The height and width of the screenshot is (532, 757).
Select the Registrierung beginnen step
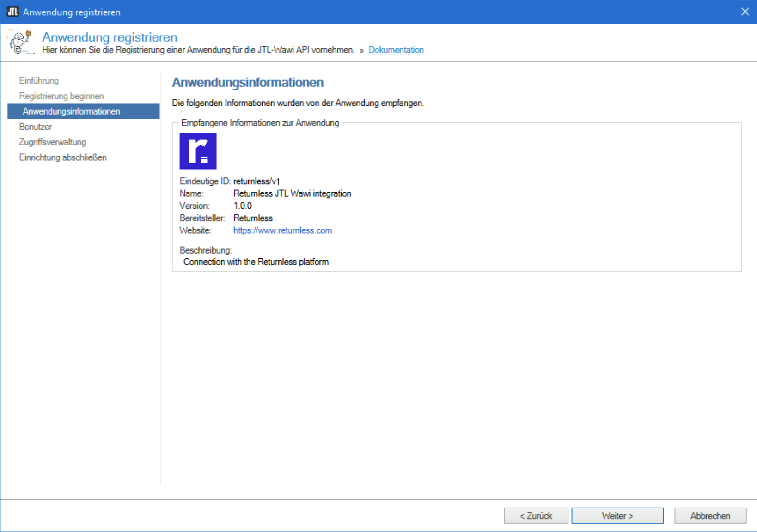61,96
